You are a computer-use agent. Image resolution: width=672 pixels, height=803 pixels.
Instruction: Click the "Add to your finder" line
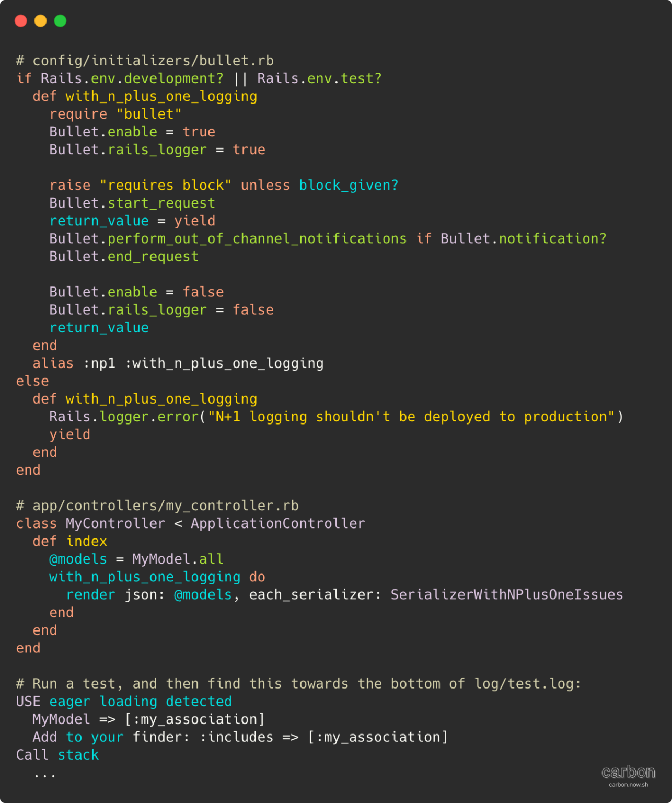(x=240, y=737)
